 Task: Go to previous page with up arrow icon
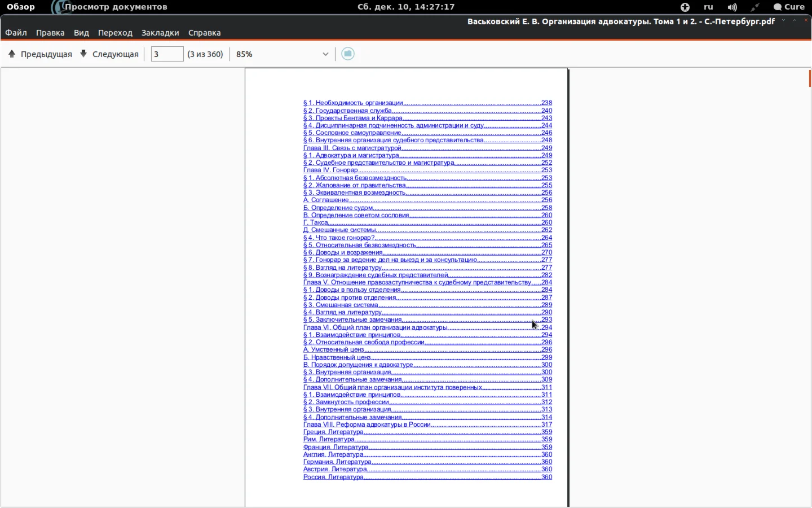pos(12,54)
